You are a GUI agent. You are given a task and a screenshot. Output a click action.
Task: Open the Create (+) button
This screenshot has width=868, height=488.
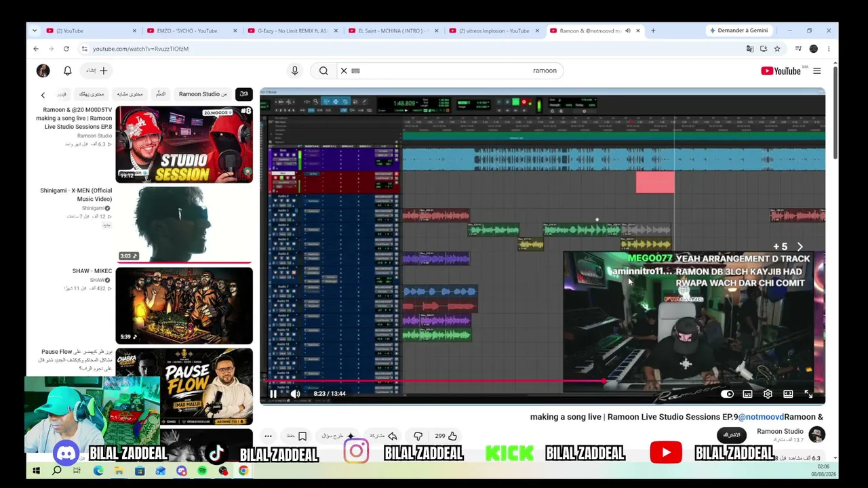(97, 70)
